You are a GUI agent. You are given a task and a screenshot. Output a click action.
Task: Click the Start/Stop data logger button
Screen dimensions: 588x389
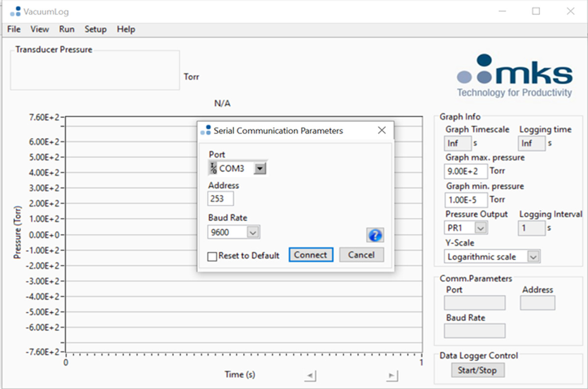[477, 370]
